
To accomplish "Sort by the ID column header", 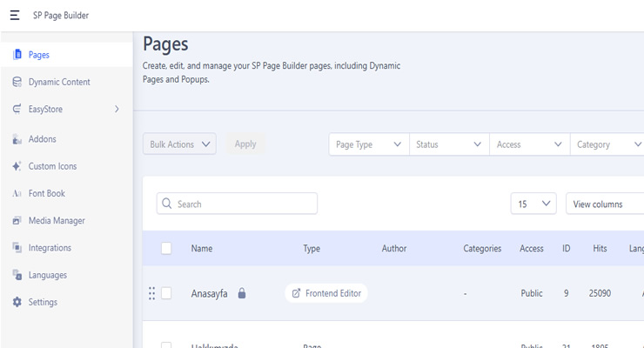I will pos(566,248).
